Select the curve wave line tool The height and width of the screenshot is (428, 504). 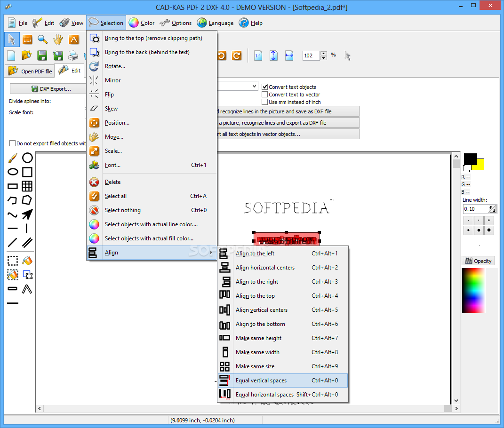point(13,214)
